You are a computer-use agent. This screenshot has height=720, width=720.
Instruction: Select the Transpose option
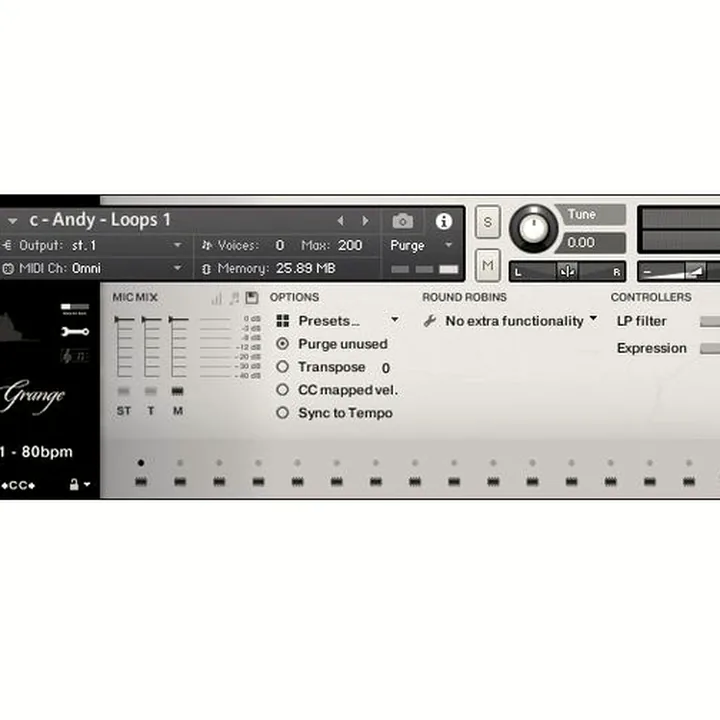point(282,366)
